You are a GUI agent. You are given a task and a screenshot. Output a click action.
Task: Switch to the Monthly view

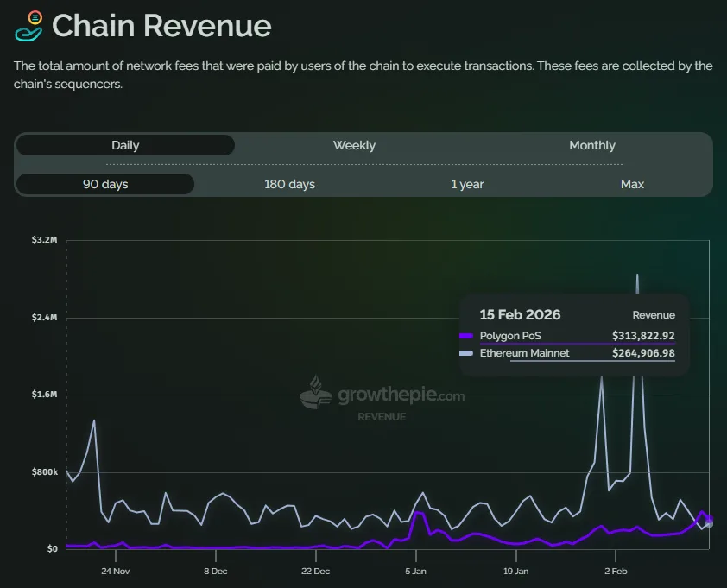[592, 145]
